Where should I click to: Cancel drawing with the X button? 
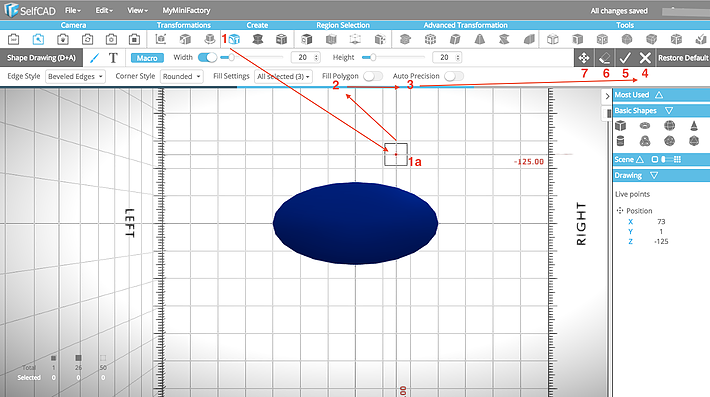click(645, 58)
